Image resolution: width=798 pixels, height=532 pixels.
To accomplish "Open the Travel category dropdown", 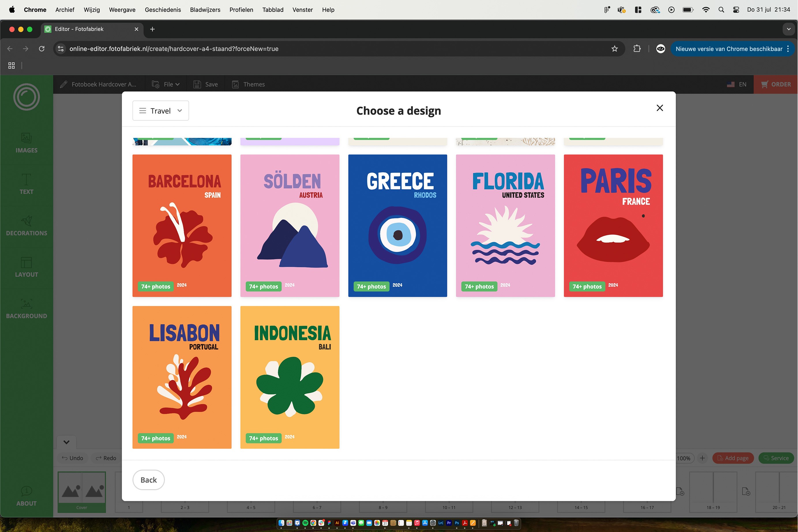I will click(160, 111).
